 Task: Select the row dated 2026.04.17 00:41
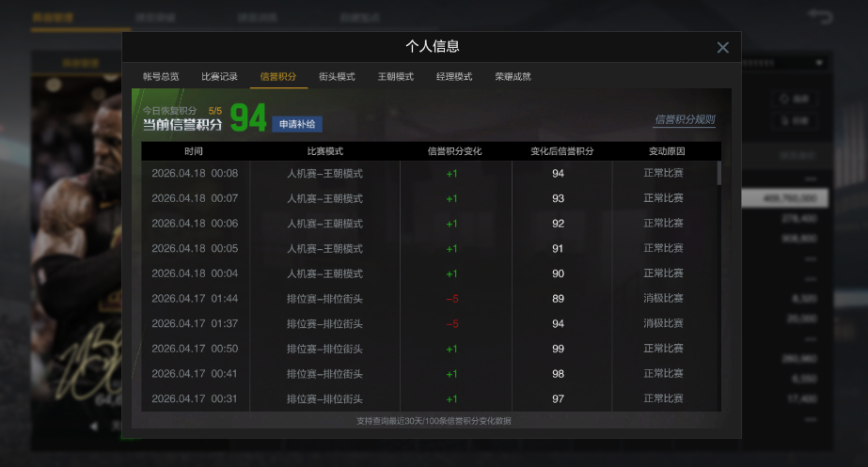[429, 374]
